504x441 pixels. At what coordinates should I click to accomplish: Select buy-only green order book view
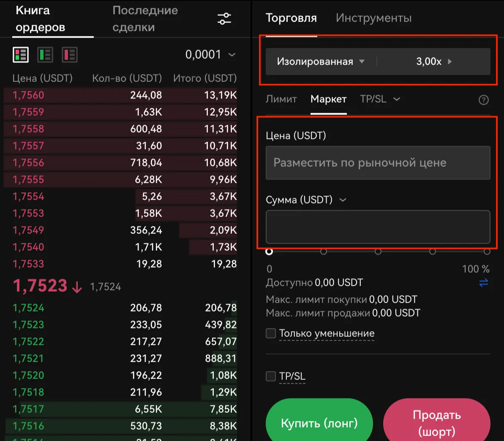click(45, 54)
